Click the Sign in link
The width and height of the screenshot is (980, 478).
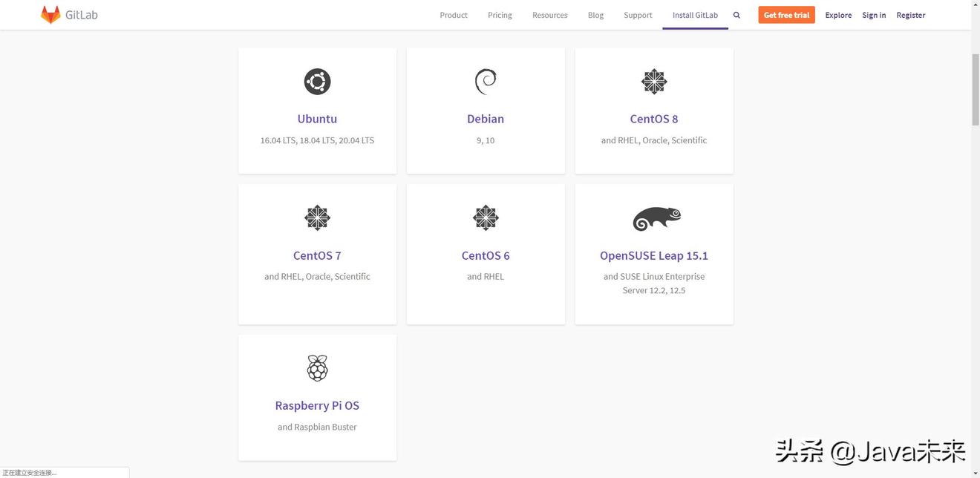click(x=874, y=15)
